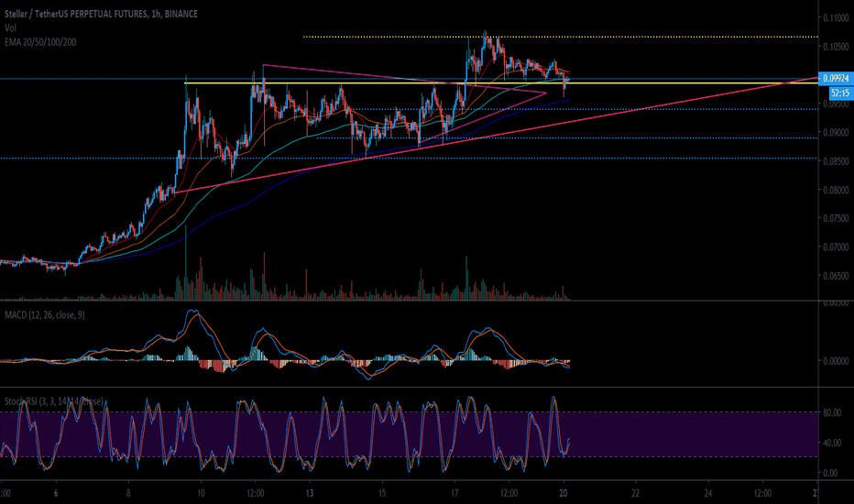Click the 0.11000 price axis label
This screenshot has height=504, width=854.
coord(836,18)
